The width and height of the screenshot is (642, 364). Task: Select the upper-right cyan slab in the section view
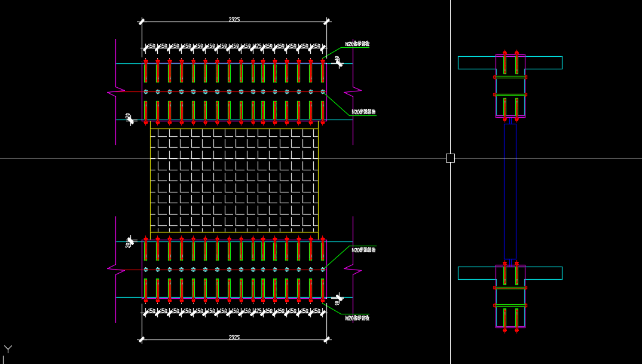(x=544, y=63)
